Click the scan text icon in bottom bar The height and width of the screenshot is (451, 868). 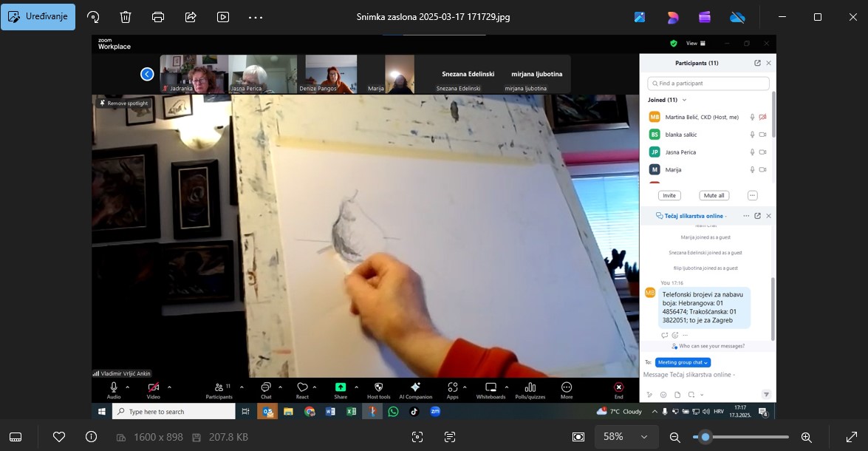pos(450,437)
